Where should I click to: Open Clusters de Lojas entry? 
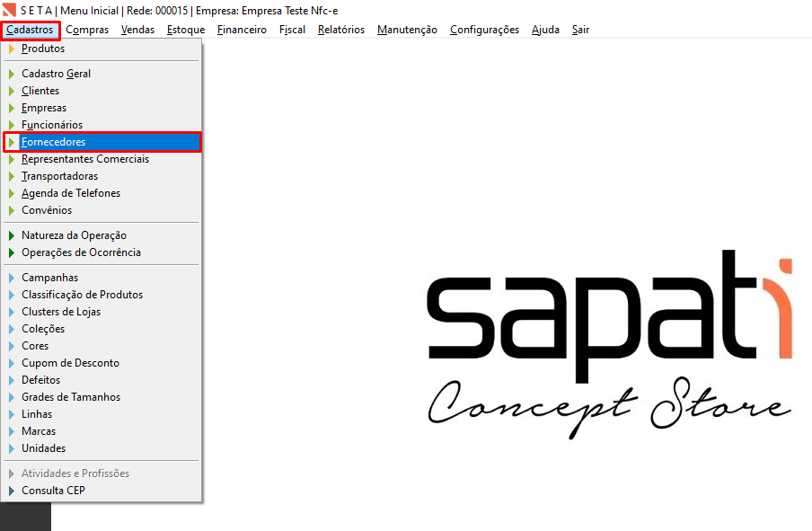tap(101, 312)
